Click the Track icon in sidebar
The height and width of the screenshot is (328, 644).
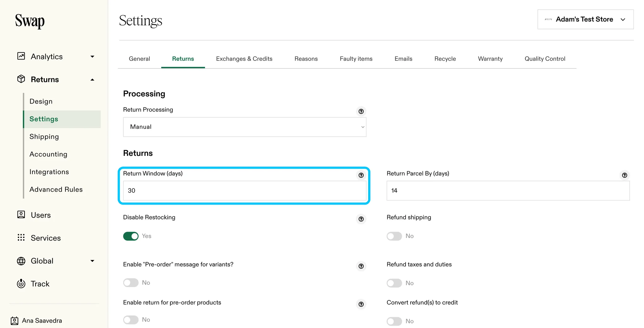[21, 284]
